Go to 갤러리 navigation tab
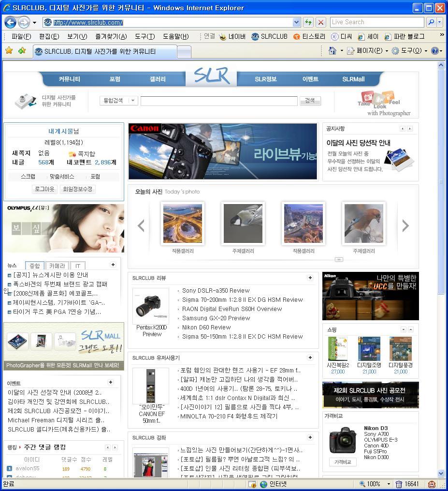 [x=158, y=79]
